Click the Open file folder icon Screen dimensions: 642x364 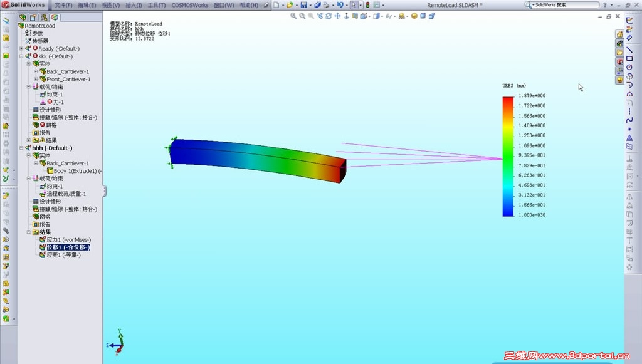290,5
